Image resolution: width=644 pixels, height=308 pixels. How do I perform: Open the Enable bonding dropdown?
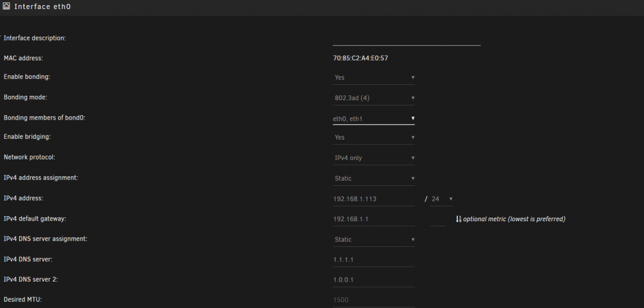click(x=374, y=78)
